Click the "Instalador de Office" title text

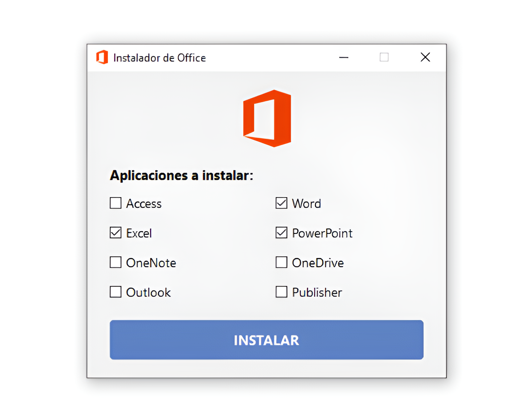(x=160, y=58)
